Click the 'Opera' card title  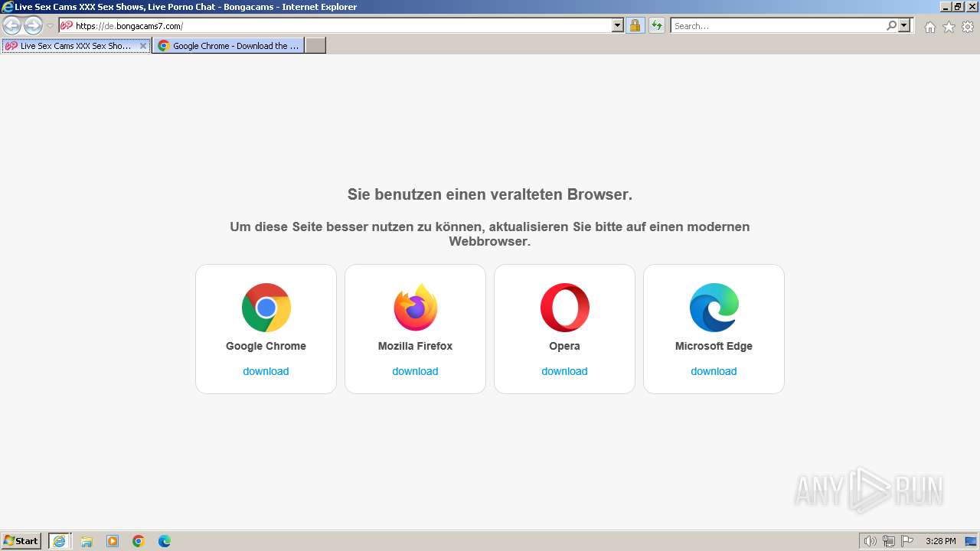click(564, 346)
